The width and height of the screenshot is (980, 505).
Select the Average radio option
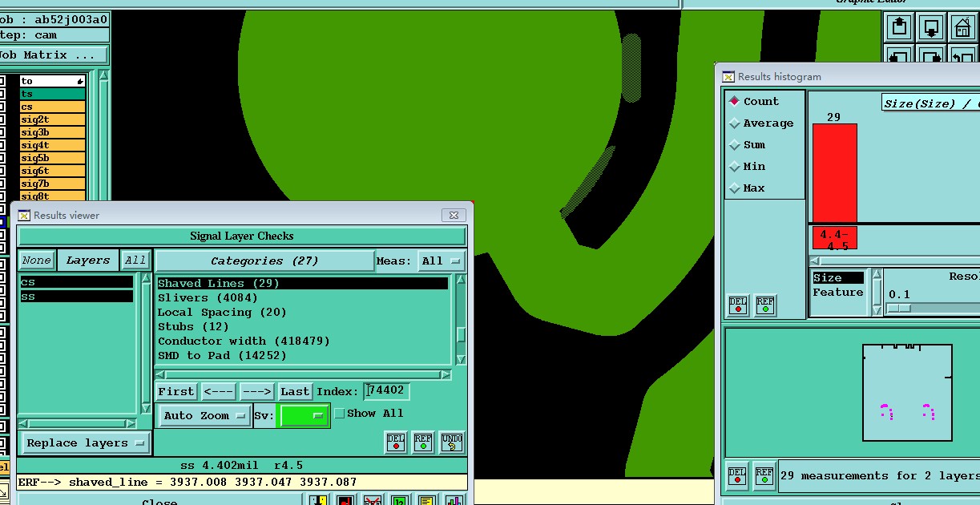pyautogui.click(x=761, y=123)
